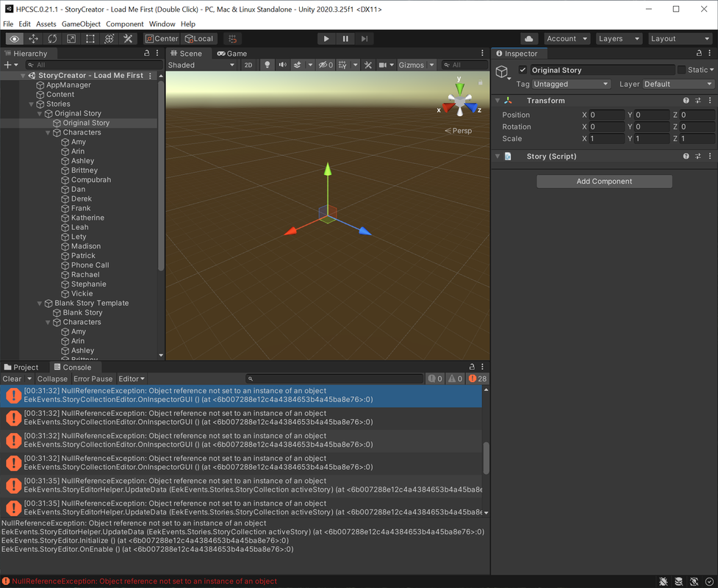Open the Tag Untagged dropdown
The height and width of the screenshot is (588, 718).
point(571,85)
